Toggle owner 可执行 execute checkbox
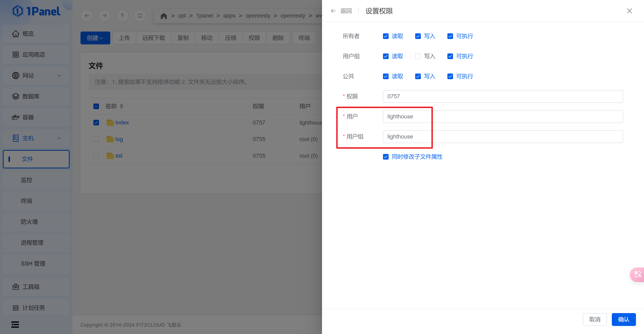 [450, 36]
